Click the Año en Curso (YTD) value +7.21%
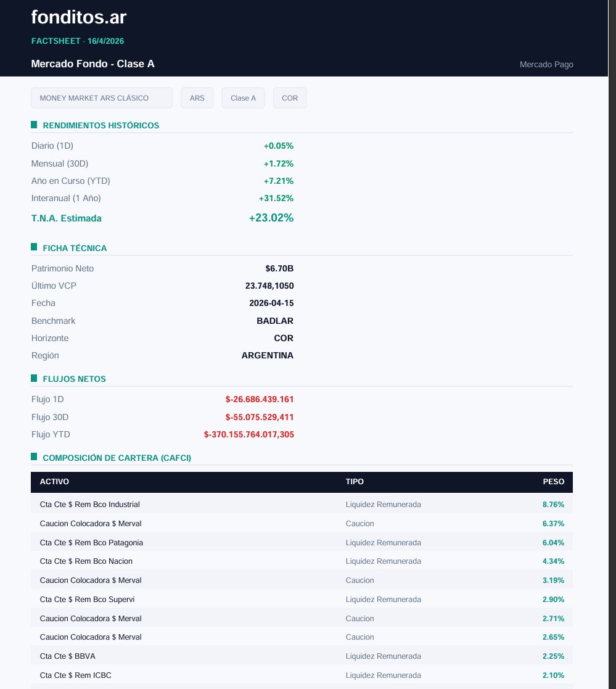Image resolution: width=616 pixels, height=689 pixels. coord(279,181)
